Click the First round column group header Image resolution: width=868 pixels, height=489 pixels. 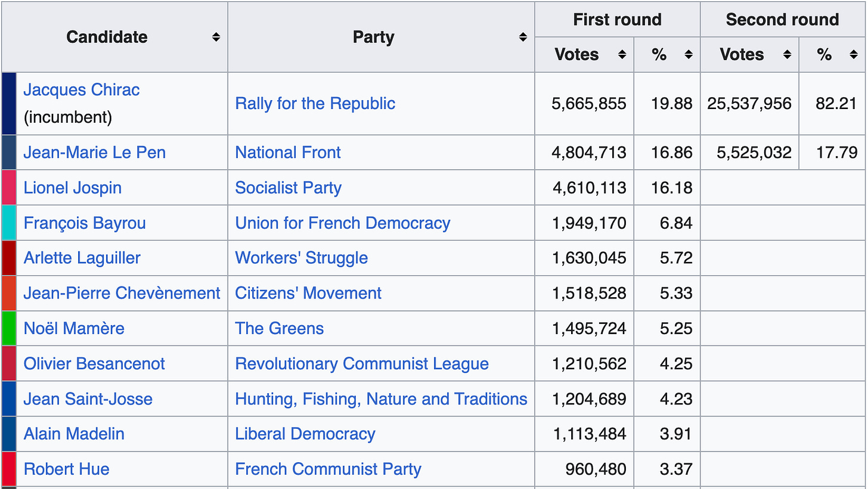click(617, 20)
